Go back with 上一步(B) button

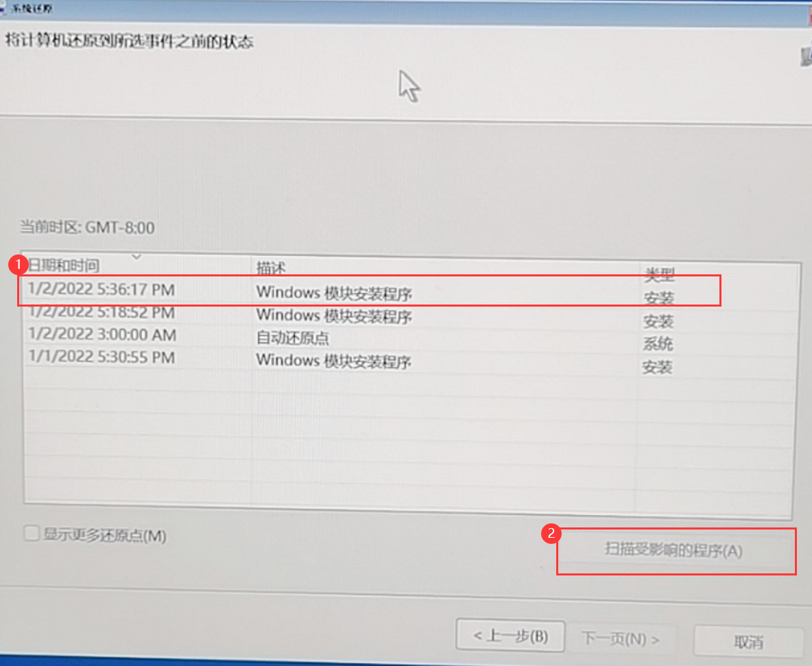[x=510, y=635]
